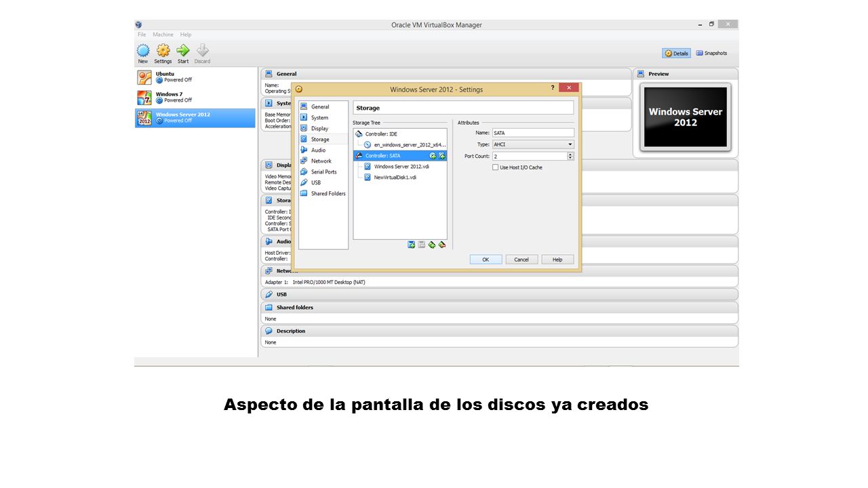The width and height of the screenshot is (868, 488).
Task: Open General settings category
Action: click(323, 106)
